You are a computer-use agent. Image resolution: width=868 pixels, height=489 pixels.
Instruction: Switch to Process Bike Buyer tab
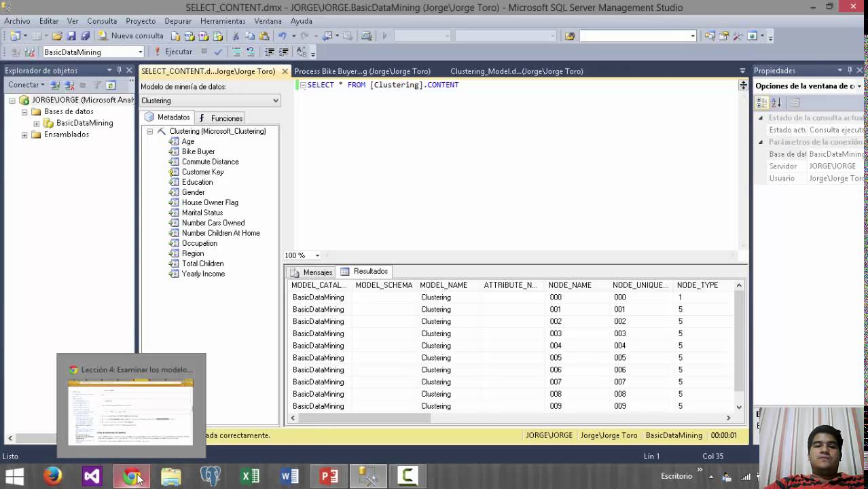coord(362,71)
